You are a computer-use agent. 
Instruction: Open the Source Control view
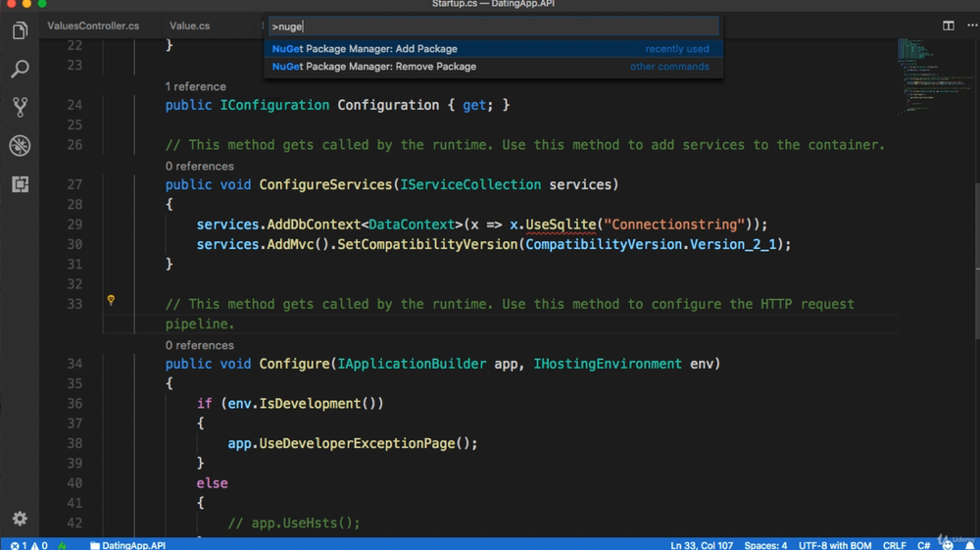[20, 107]
